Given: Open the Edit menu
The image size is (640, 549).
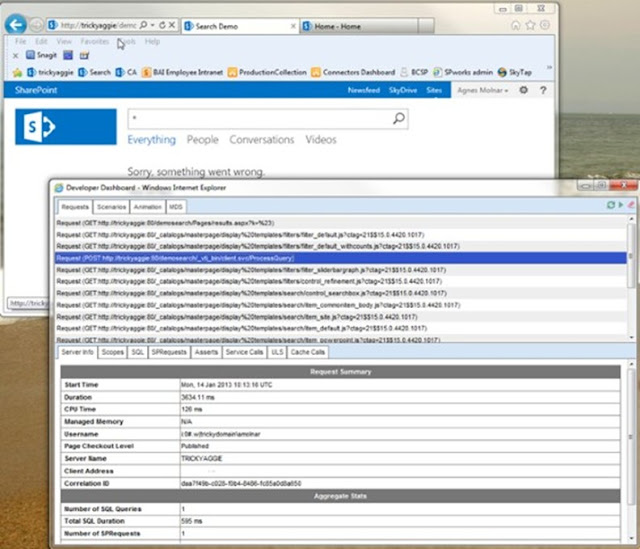Looking at the screenshot, I should point(41,41).
